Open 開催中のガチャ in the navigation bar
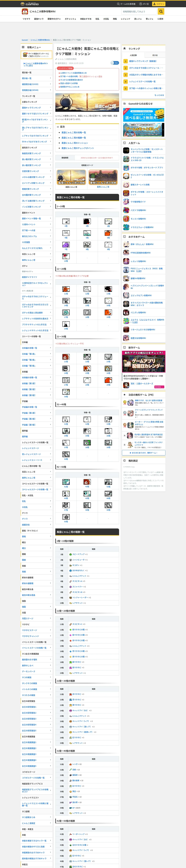Screen dimensions: 186x868 click(54, 19)
